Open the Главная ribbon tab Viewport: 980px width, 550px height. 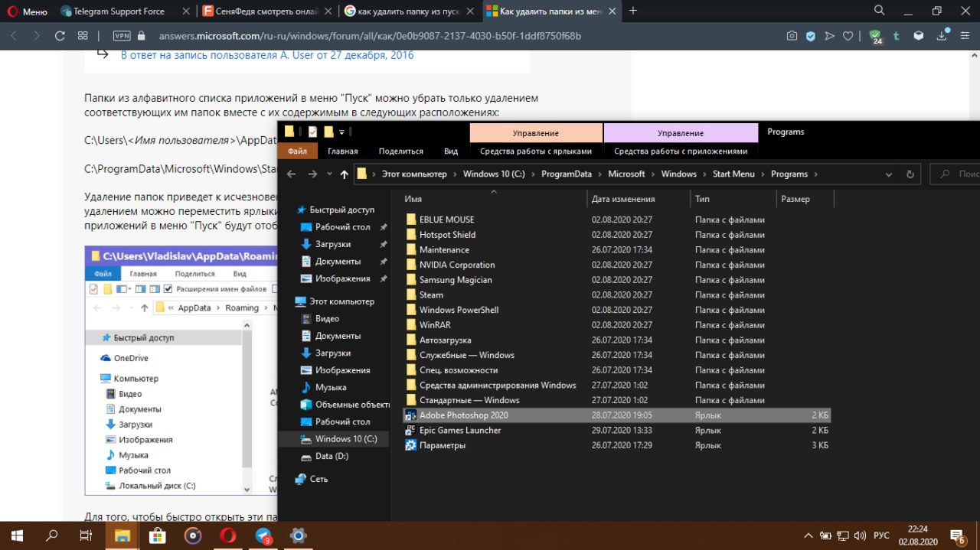(x=343, y=151)
